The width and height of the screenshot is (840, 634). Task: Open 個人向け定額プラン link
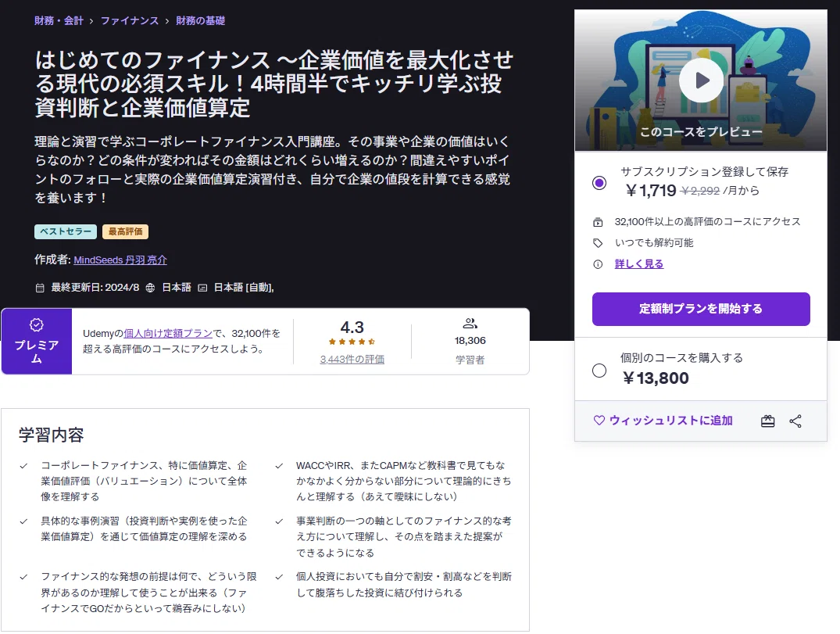[x=168, y=333]
